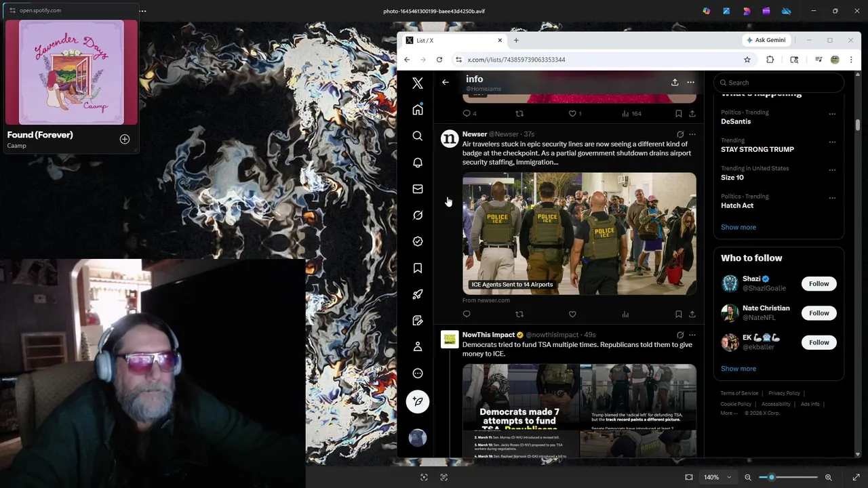Open options for Hatch Act trend
The height and width of the screenshot is (488, 868).
pos(832,198)
